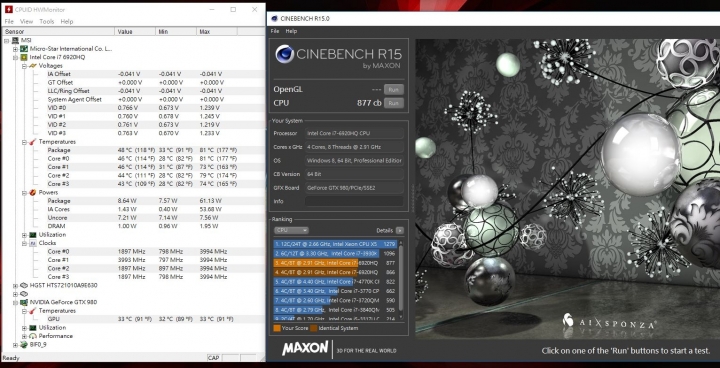Click the Max column header
Screen dimensions: 720x368
[x=217, y=32]
